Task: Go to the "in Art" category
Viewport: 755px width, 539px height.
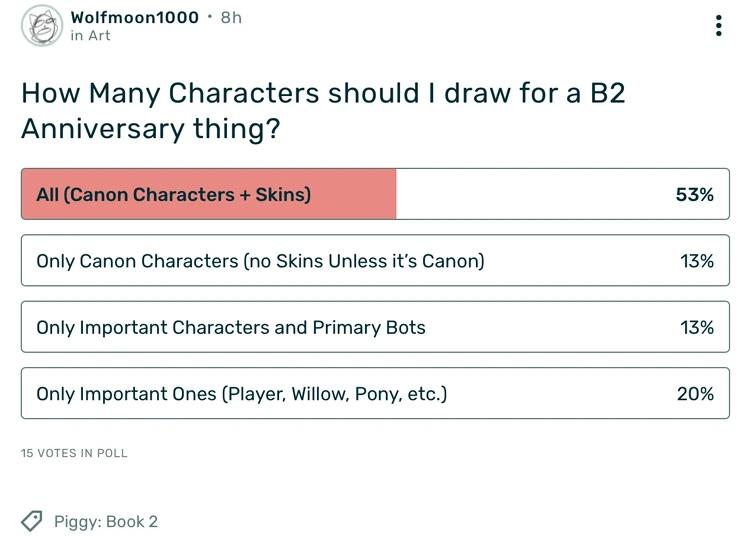Action: pos(90,36)
